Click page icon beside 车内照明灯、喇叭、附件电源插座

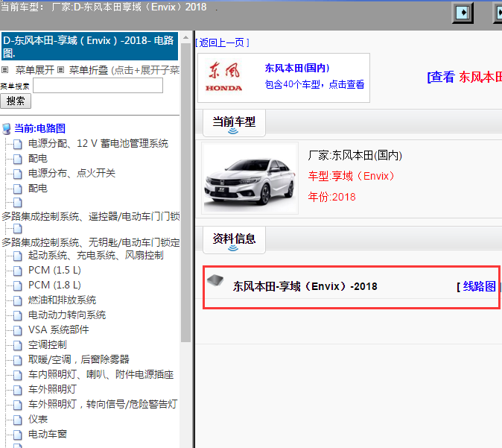(x=18, y=375)
